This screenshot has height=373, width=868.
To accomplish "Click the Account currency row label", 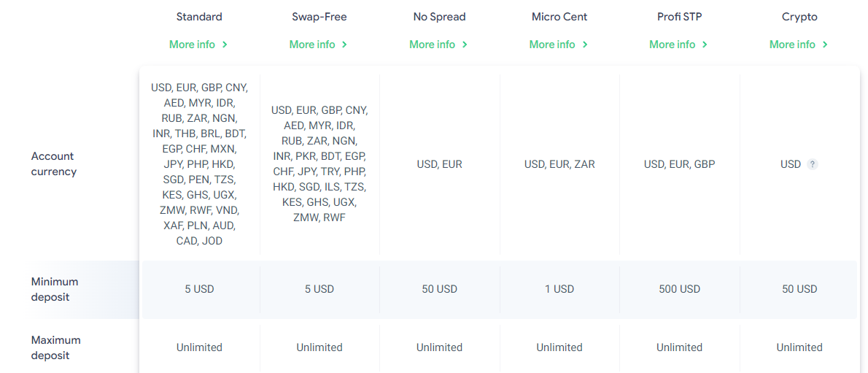I will point(53,164).
